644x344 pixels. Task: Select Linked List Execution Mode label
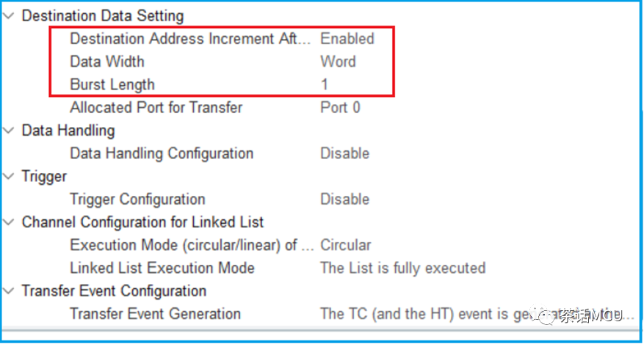162,268
